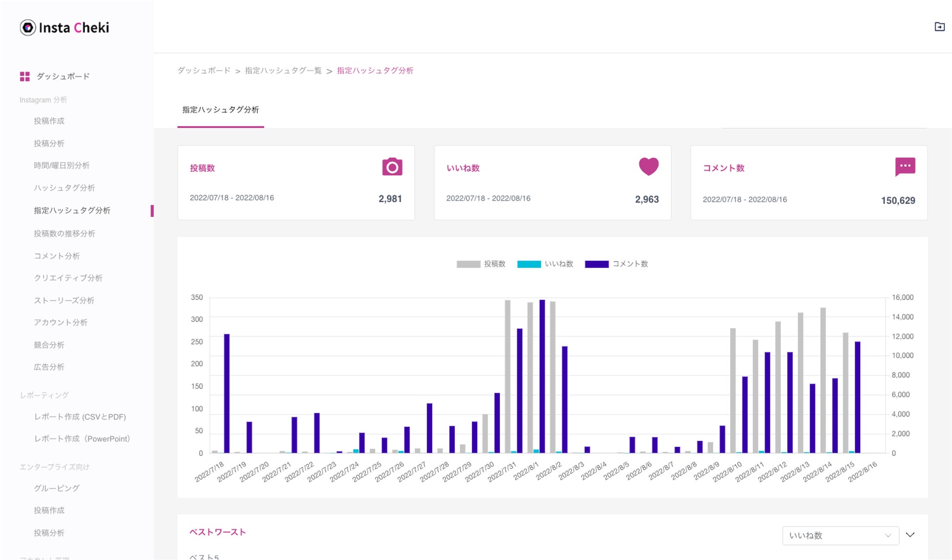Click 指定ハッシュタグ一覧 breadcrumb link

(x=283, y=71)
